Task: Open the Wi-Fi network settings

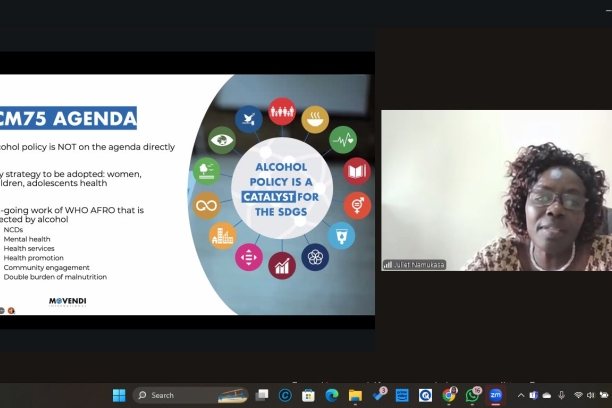Action: (x=578, y=395)
